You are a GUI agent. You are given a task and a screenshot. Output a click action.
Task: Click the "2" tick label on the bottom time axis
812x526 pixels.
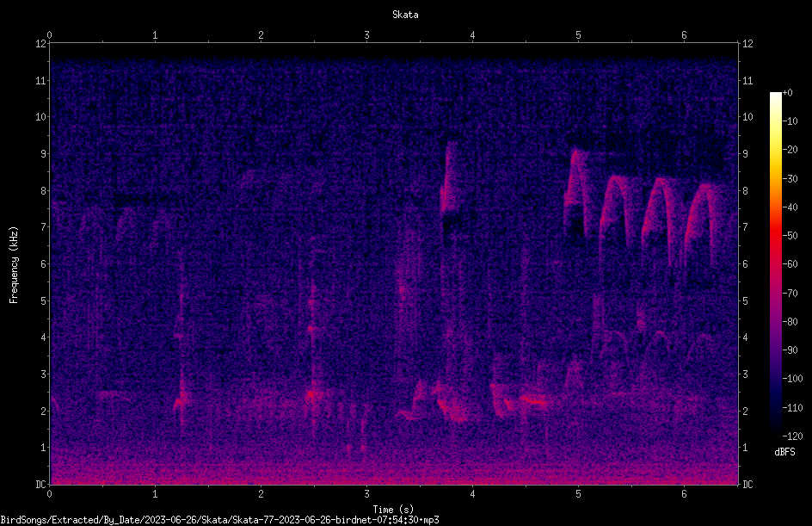tap(261, 494)
